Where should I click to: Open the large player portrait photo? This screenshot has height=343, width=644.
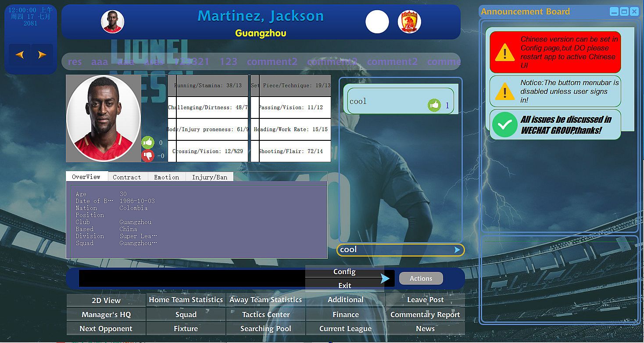pyautogui.click(x=104, y=118)
